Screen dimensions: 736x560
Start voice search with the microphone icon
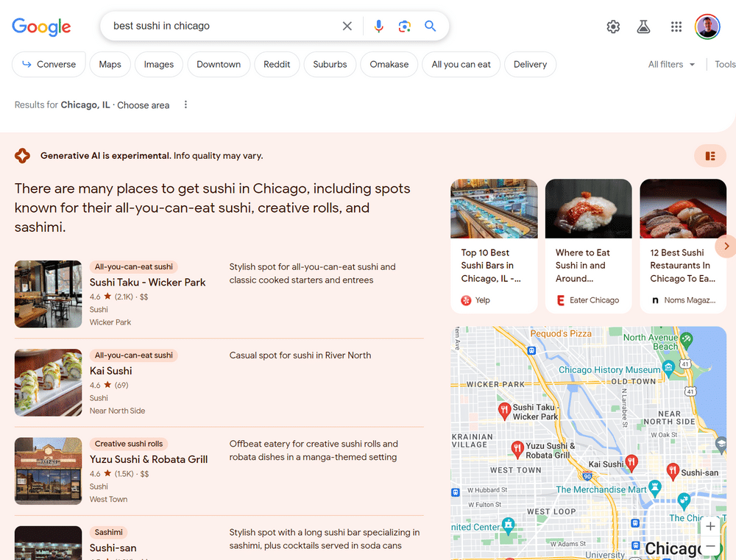click(x=378, y=26)
